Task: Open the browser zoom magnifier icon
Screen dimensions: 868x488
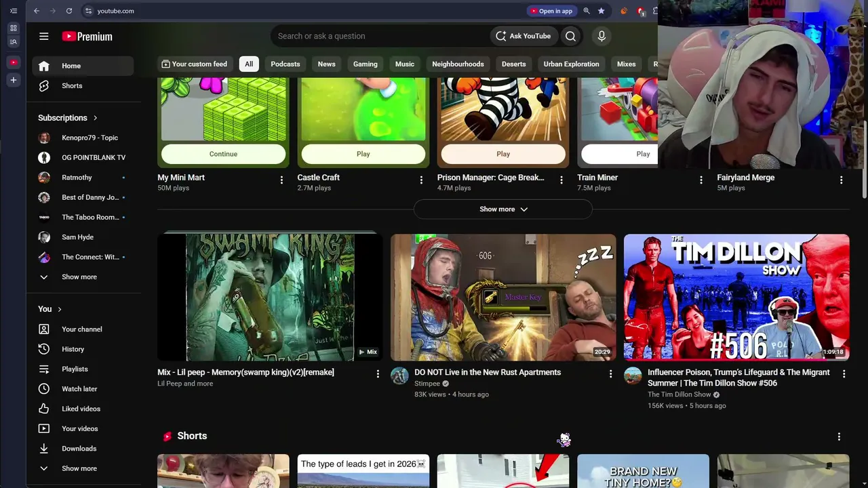Action: point(587,11)
